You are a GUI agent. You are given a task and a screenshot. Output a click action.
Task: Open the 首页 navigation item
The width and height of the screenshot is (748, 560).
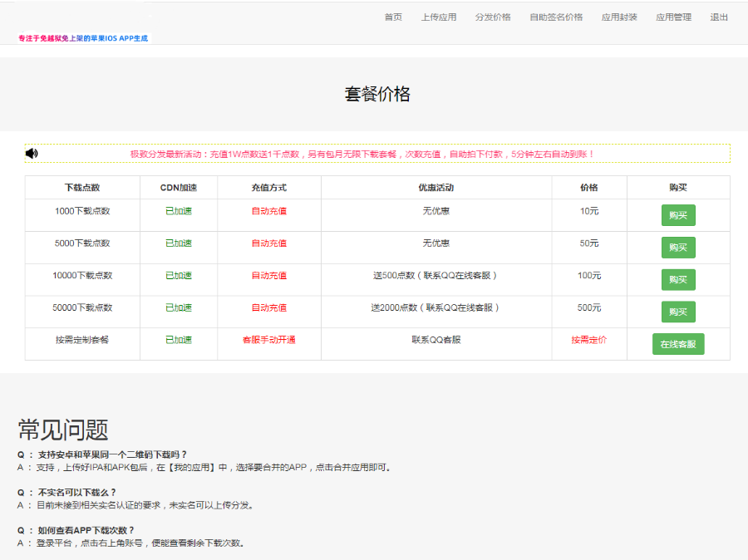coord(392,16)
